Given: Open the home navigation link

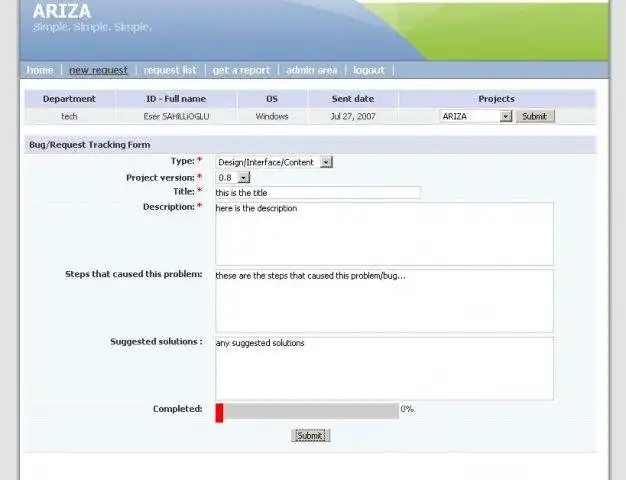Looking at the screenshot, I should point(40,70).
